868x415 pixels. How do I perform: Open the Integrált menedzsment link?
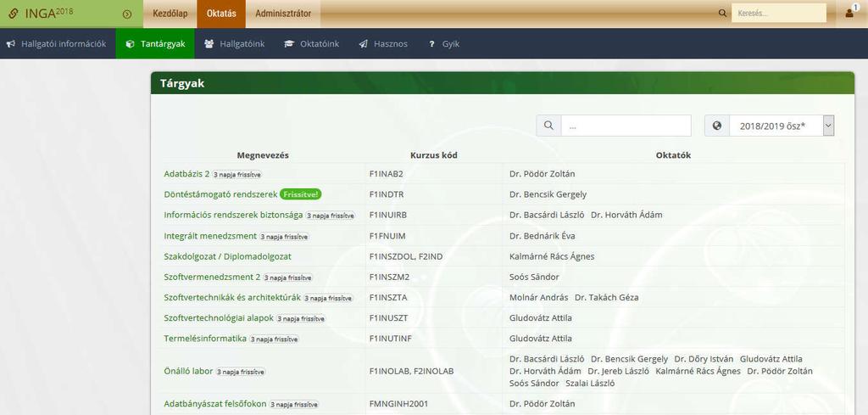(210, 235)
